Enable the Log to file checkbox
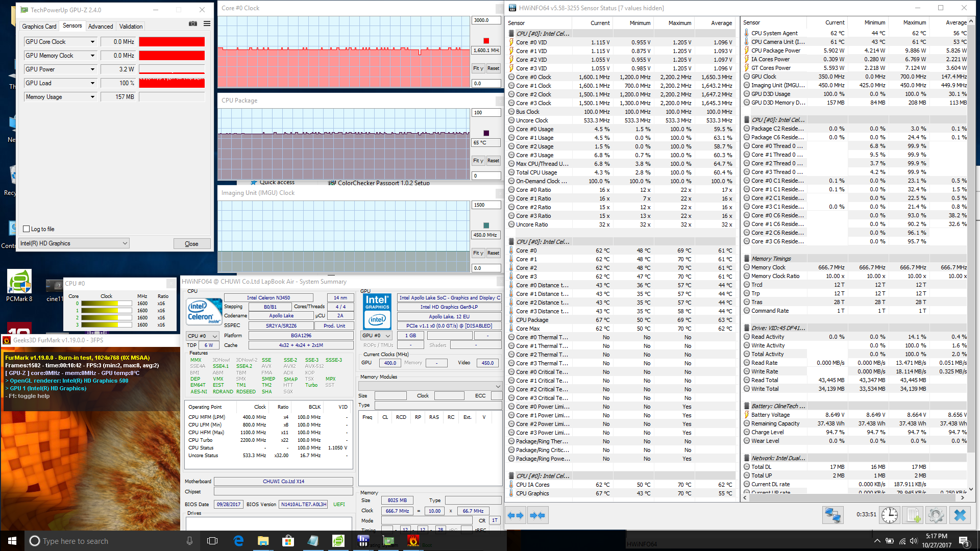This screenshot has height=551, width=980. 27,229
